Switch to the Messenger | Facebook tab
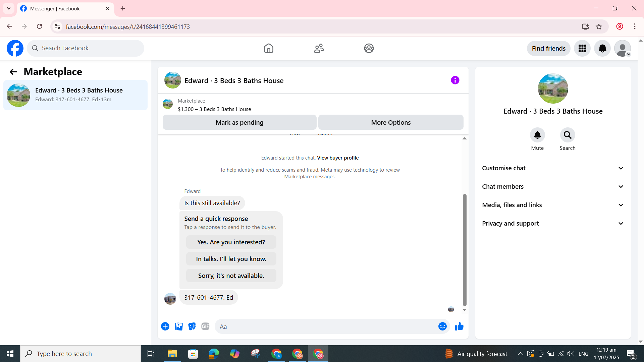The image size is (644, 362). pos(65,8)
